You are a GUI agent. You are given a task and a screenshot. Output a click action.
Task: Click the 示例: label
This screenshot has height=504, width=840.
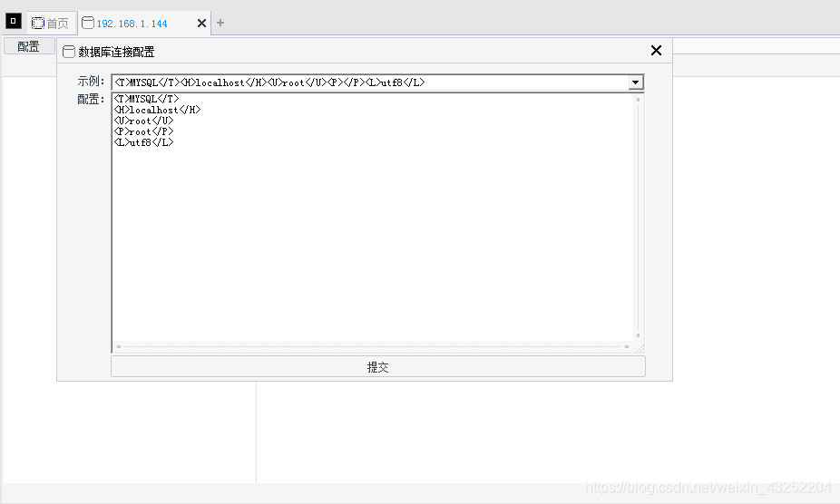pos(91,81)
